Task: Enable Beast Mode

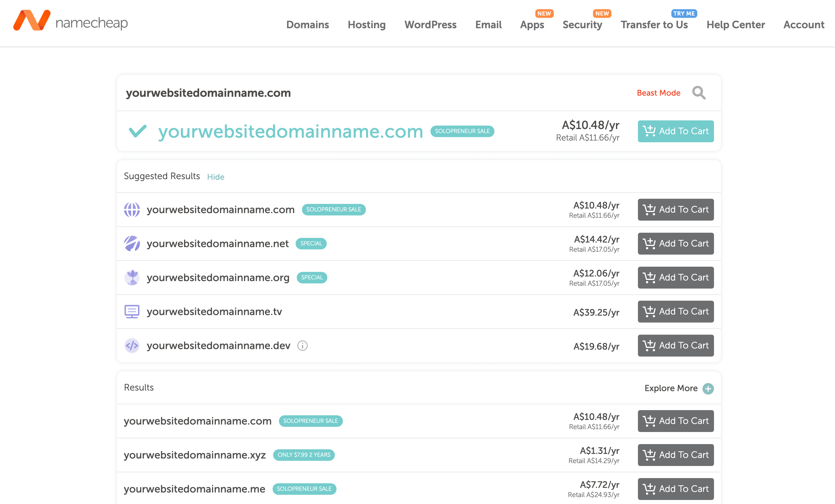Action: click(658, 93)
